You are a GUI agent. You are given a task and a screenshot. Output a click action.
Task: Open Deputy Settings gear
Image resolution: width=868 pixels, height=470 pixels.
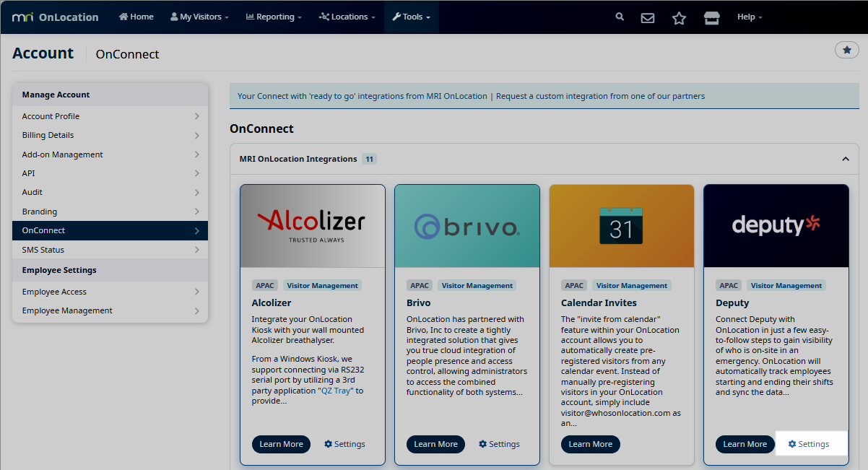[809, 444]
